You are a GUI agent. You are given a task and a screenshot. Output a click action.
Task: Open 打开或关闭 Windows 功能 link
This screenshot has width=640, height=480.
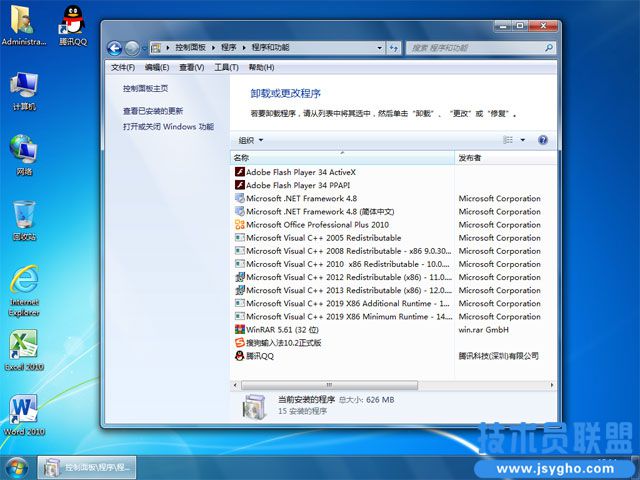(x=169, y=127)
